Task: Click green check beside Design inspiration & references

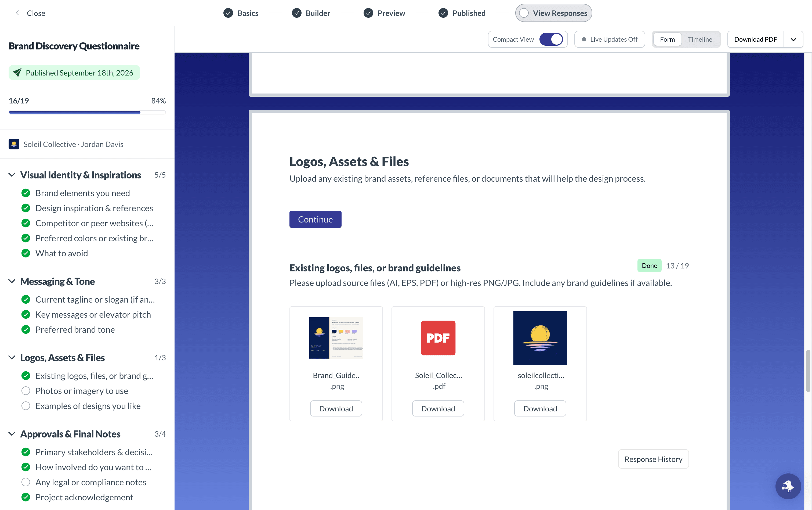Action: (26, 208)
